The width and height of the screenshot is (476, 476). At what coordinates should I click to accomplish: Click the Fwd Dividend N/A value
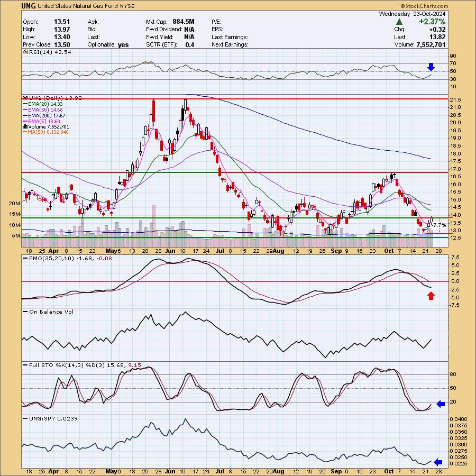[189, 30]
